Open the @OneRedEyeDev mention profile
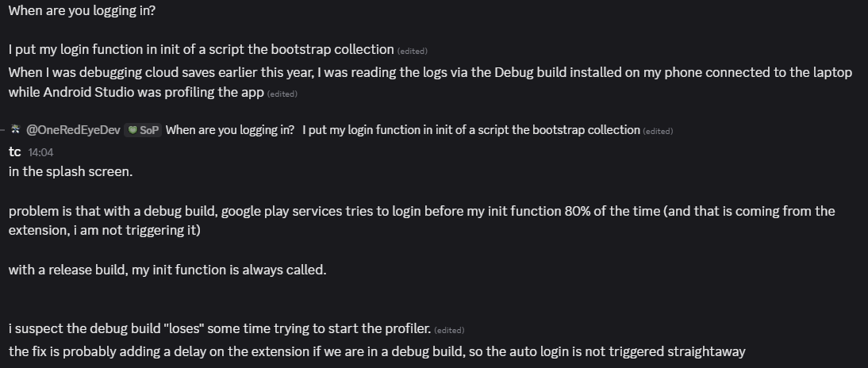868x368 pixels. coord(73,130)
